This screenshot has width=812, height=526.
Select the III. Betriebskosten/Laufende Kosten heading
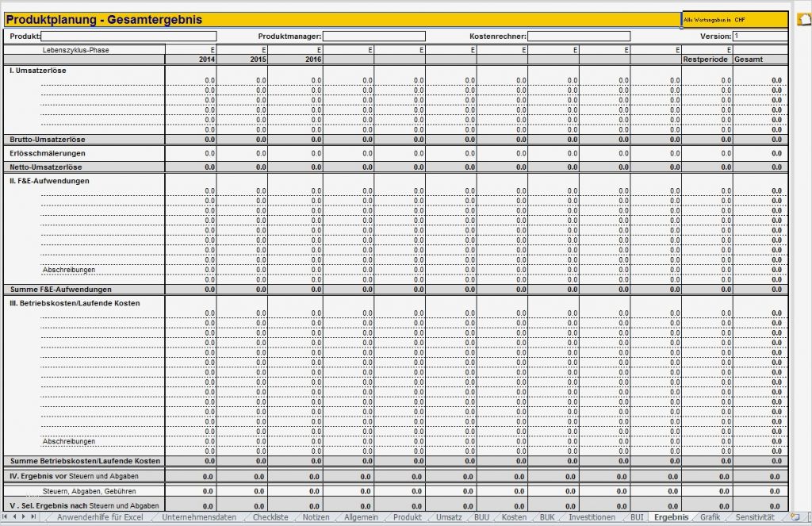click(x=75, y=303)
